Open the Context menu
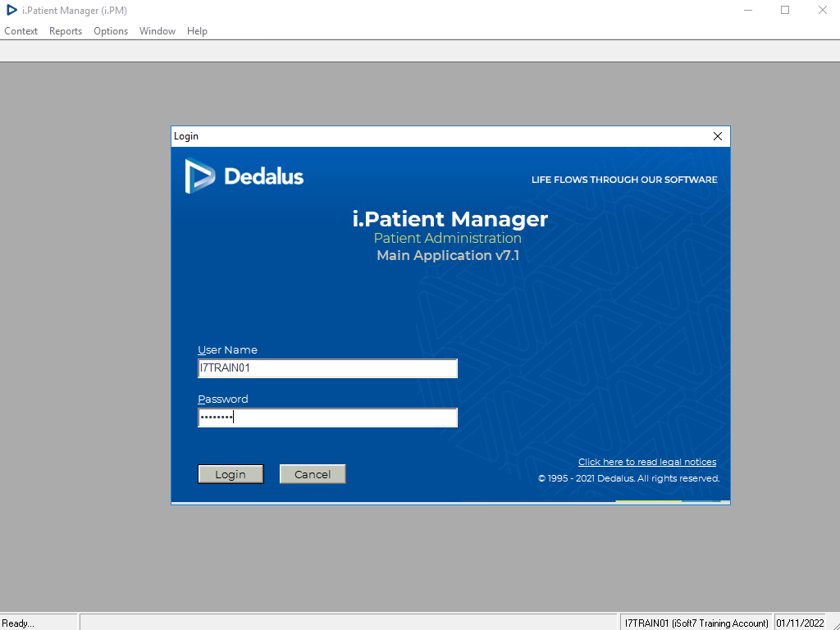The image size is (840, 630). coord(21,31)
